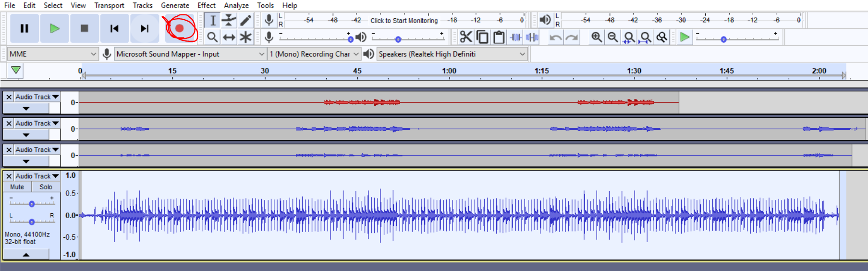The height and width of the screenshot is (271, 868).
Task: Click to Start Monitoring on recording meter
Action: [x=403, y=20]
